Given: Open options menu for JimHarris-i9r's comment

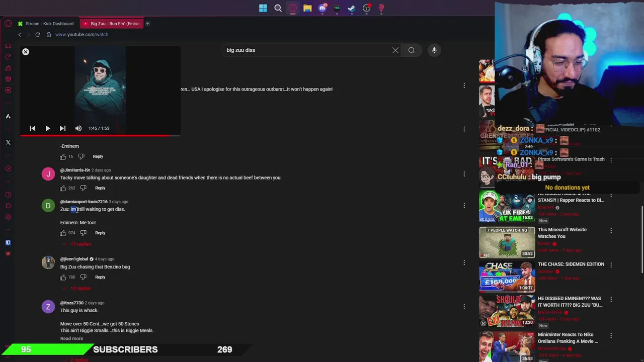Looking at the screenshot, I should 464,174.
